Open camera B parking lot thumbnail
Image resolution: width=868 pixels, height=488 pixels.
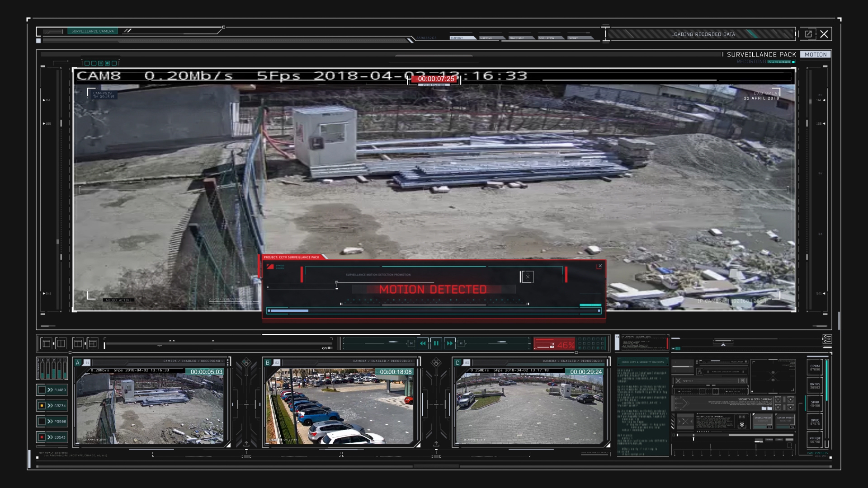340,406
